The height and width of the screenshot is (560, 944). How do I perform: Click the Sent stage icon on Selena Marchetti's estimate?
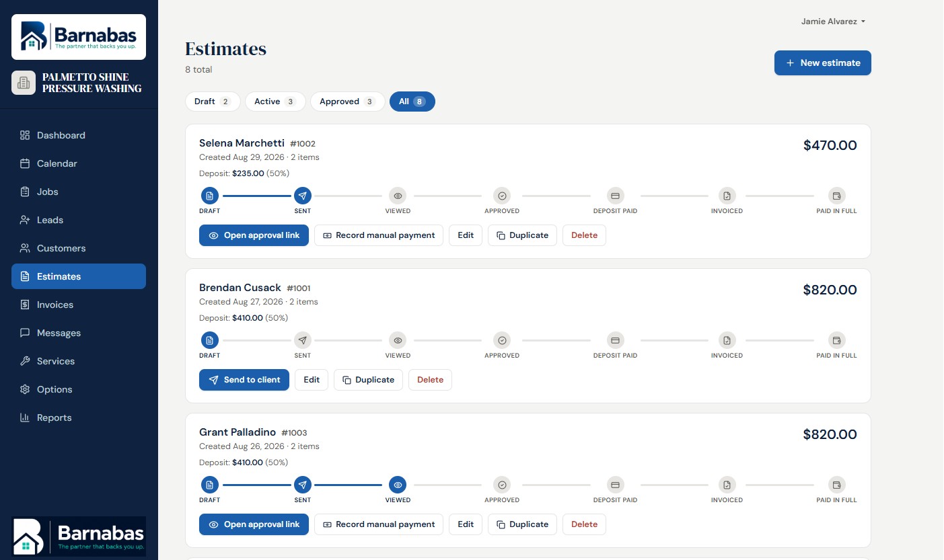303,196
